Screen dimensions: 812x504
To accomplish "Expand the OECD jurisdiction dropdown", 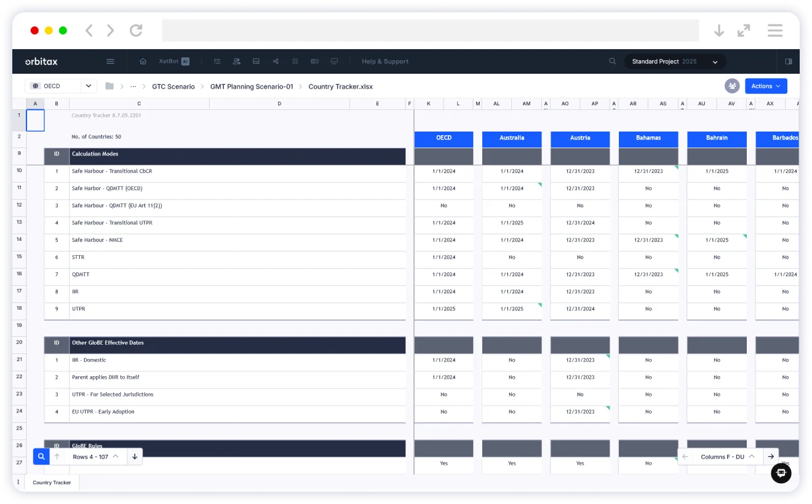I will click(x=89, y=86).
